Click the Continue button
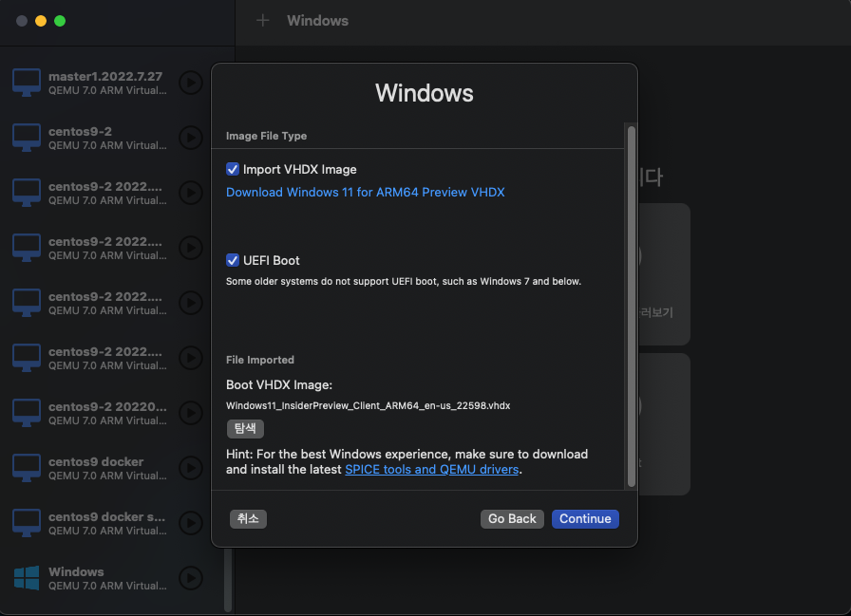The image size is (851, 616). [x=585, y=519]
